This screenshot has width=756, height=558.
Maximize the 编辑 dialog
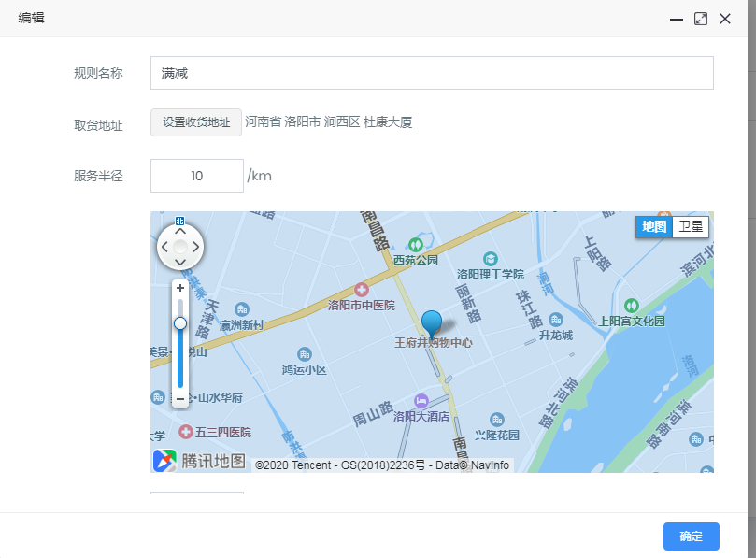(x=701, y=19)
